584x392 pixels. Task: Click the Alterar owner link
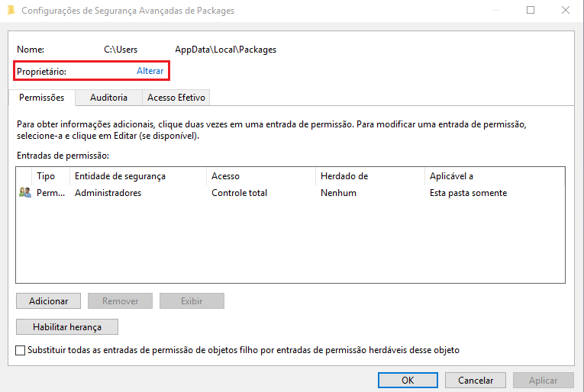150,71
